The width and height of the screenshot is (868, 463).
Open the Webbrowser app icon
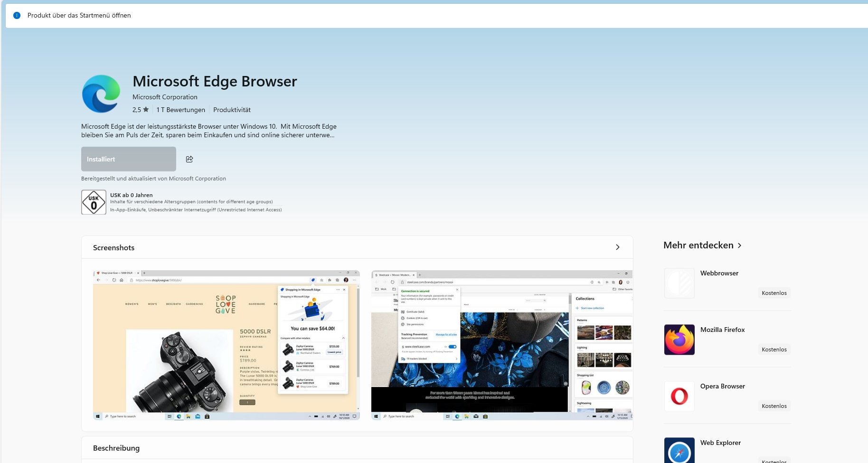pos(679,283)
